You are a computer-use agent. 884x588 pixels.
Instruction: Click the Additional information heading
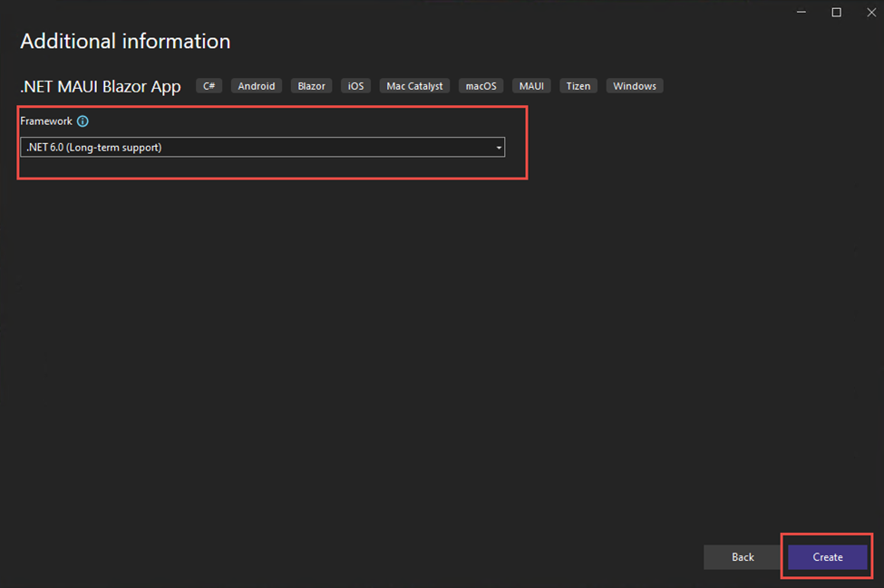click(x=125, y=42)
